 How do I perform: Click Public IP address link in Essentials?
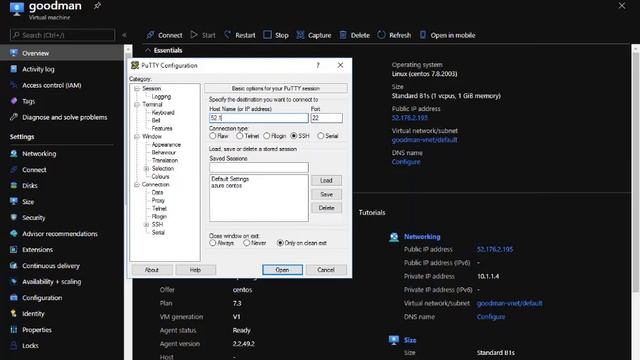(409, 118)
